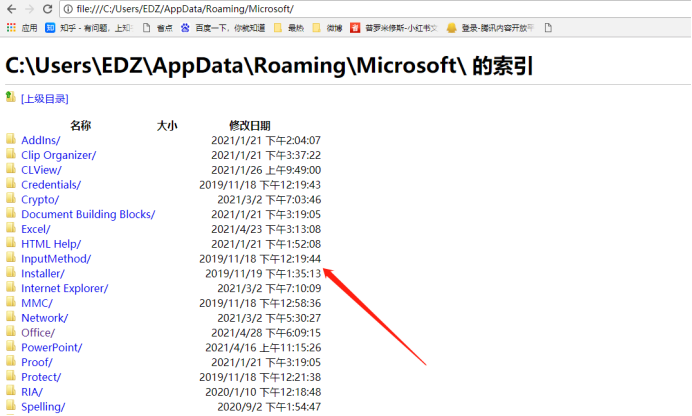Viewport: 692px width, 416px height.
Task: Open the 登录-腾讯内容开放平台 bookmark
Action: click(x=490, y=28)
